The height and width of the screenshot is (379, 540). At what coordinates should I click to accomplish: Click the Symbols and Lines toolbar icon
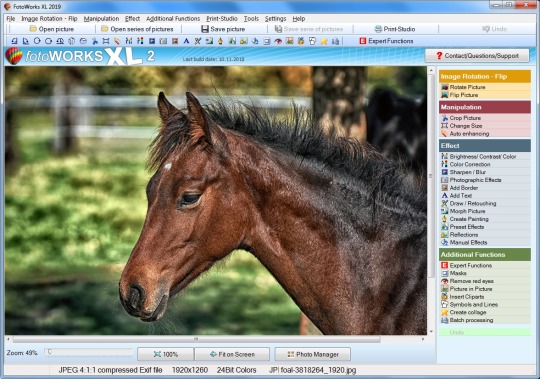(x=312, y=41)
